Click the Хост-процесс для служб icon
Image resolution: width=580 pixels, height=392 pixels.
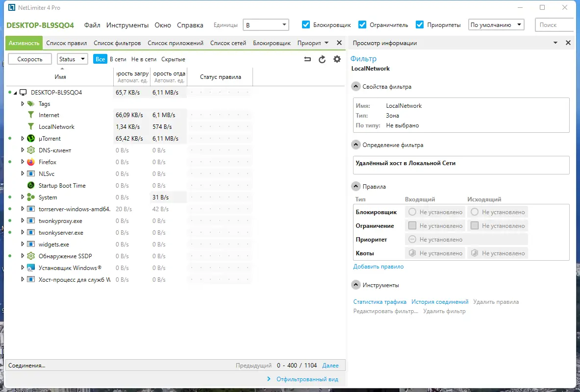(x=31, y=280)
